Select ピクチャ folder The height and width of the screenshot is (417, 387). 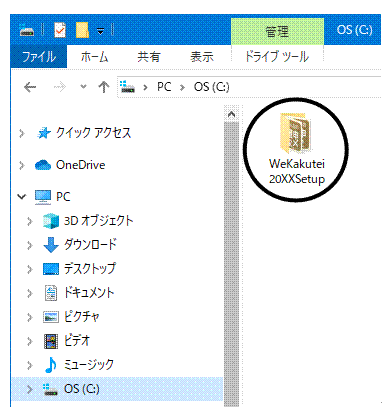click(82, 317)
